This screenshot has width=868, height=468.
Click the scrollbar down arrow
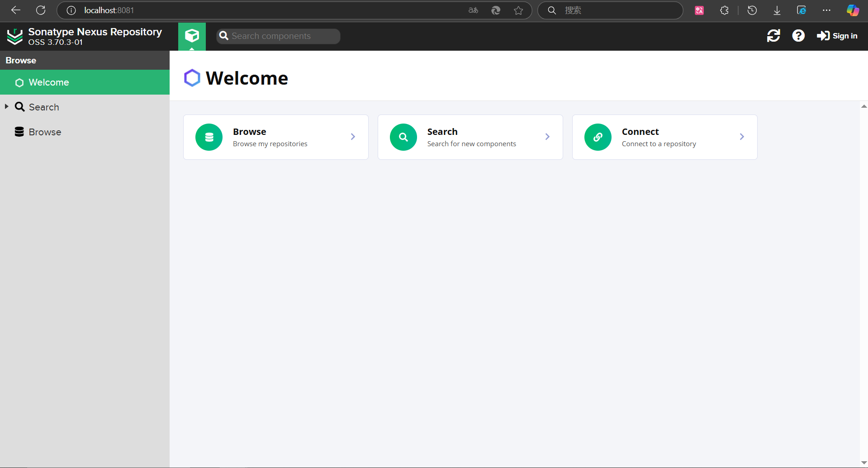pos(864,463)
